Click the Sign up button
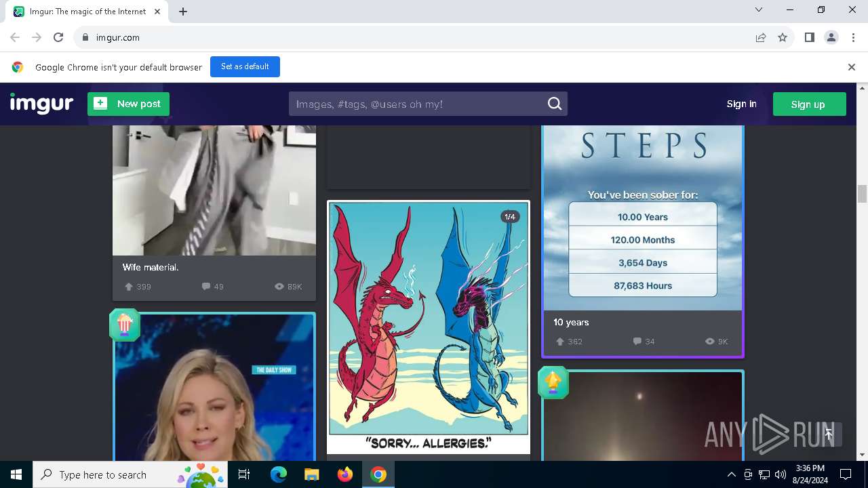Screen dimensions: 868x488 pyautogui.click(x=809, y=104)
